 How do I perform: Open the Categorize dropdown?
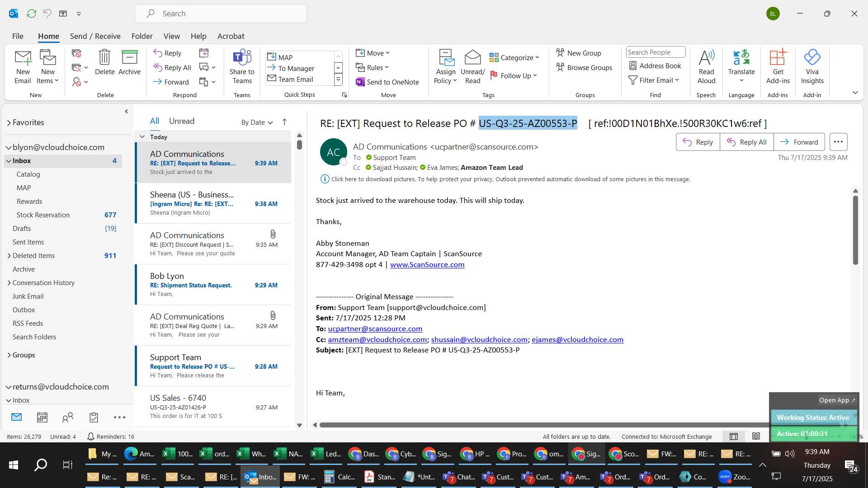click(514, 57)
